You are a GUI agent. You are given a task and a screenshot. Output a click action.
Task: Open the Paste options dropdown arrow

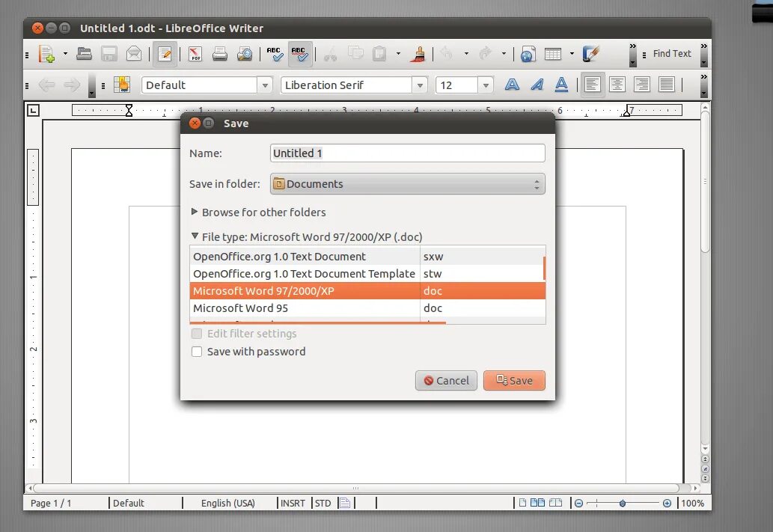[398, 54]
